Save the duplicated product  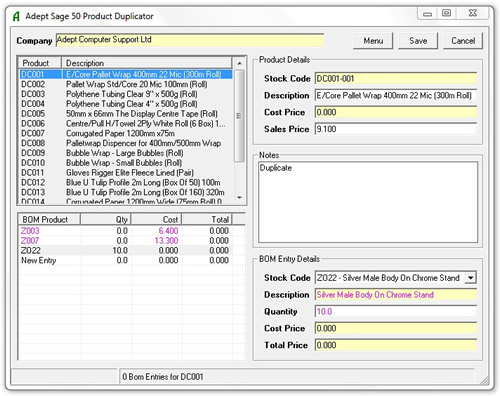[418, 41]
